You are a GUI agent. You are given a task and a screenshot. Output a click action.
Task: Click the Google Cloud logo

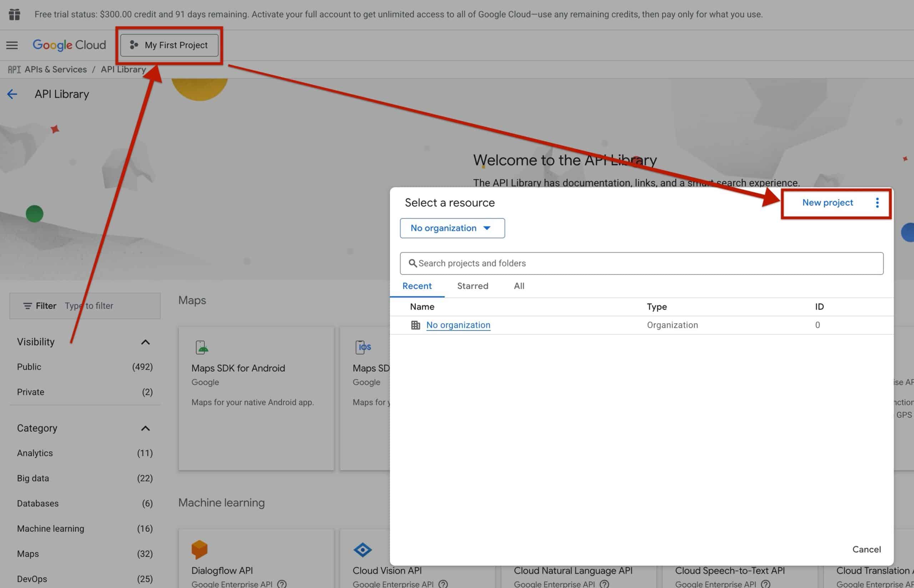(x=69, y=45)
